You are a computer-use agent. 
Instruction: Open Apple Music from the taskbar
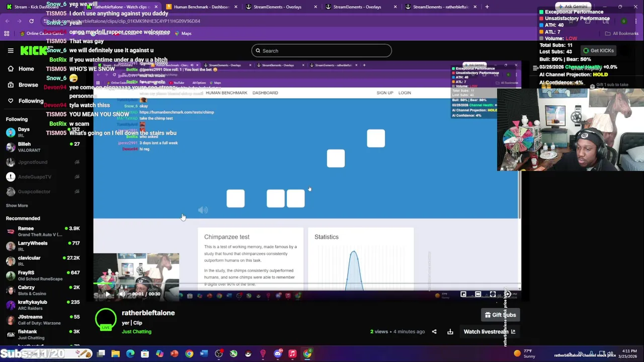click(292, 354)
